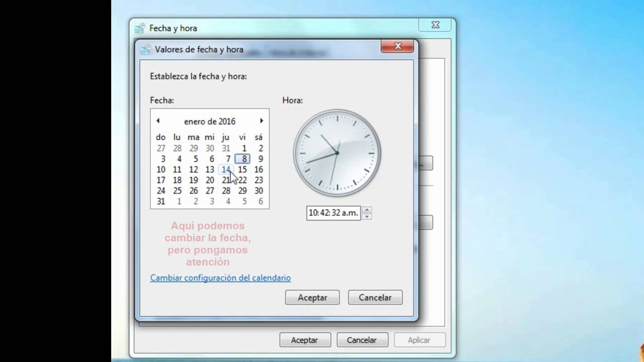Select day 23 in calendar
The width and height of the screenshot is (644, 362).
259,180
